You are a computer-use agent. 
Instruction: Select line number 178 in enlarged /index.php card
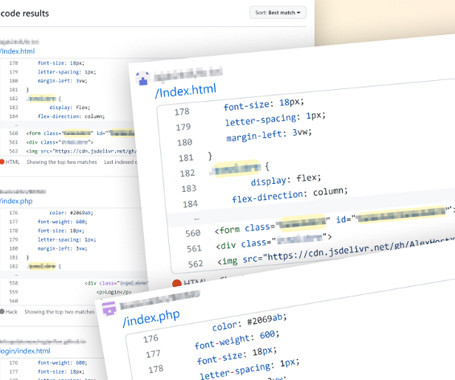(x=156, y=369)
